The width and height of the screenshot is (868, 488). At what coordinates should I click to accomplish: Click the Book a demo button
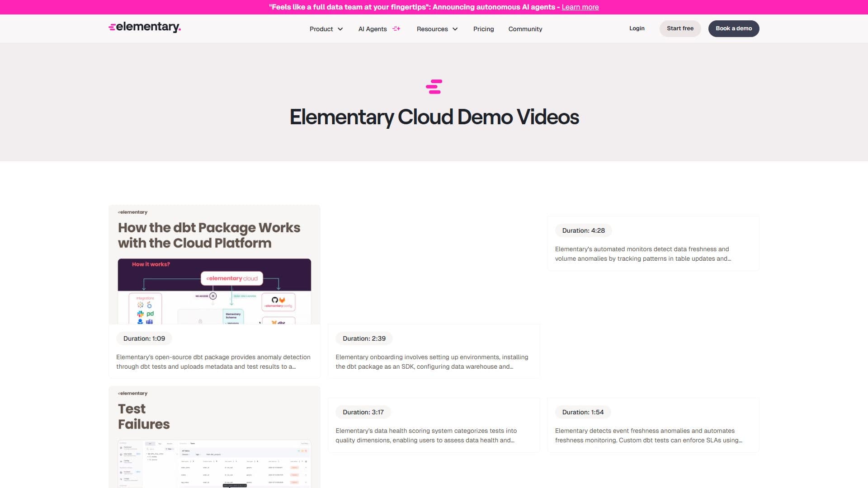click(733, 28)
